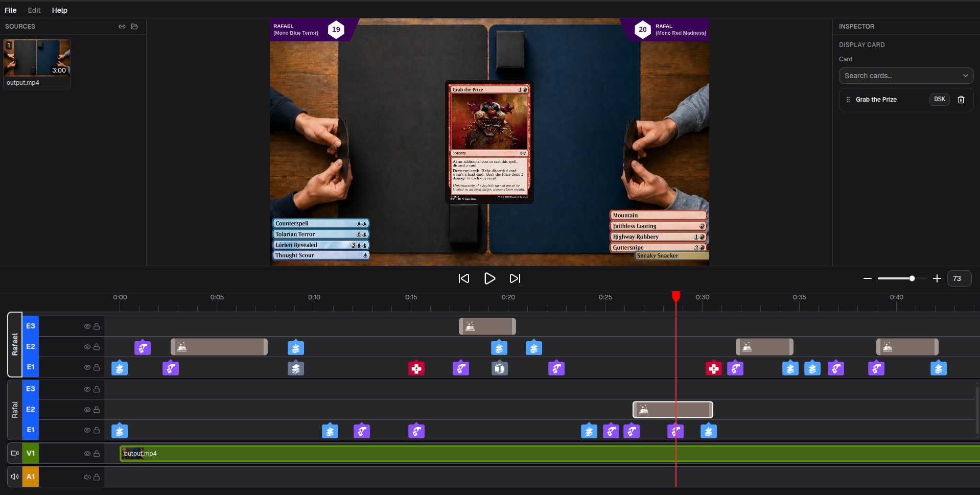
Task: Select red life event on Rafael E1 near 0:15
Action: point(416,368)
